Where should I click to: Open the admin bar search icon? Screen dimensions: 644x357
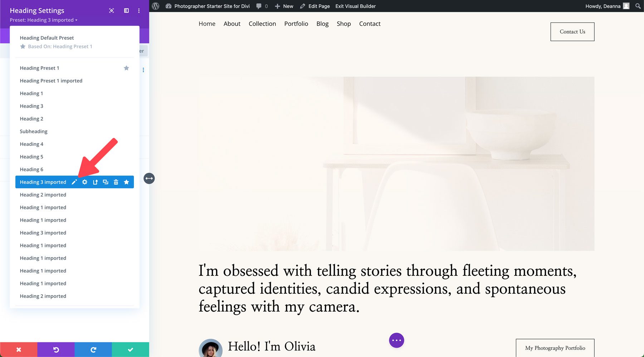(x=638, y=6)
